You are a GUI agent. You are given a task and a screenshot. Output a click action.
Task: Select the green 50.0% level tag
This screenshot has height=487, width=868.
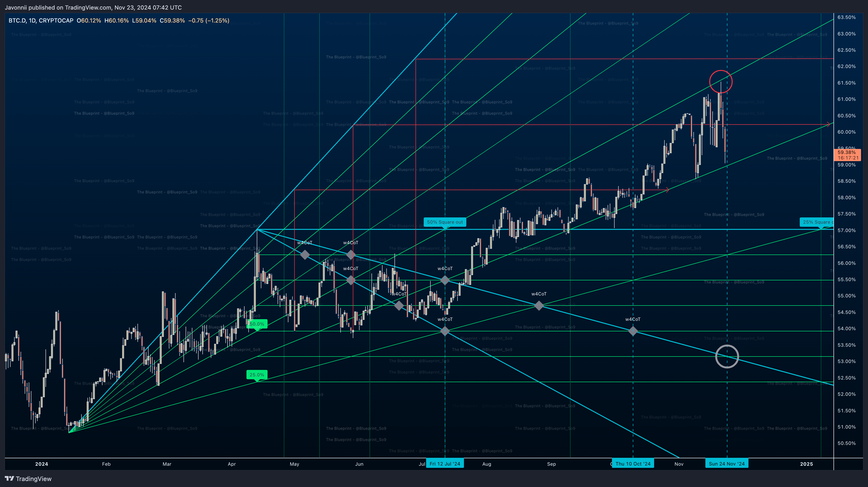click(257, 324)
